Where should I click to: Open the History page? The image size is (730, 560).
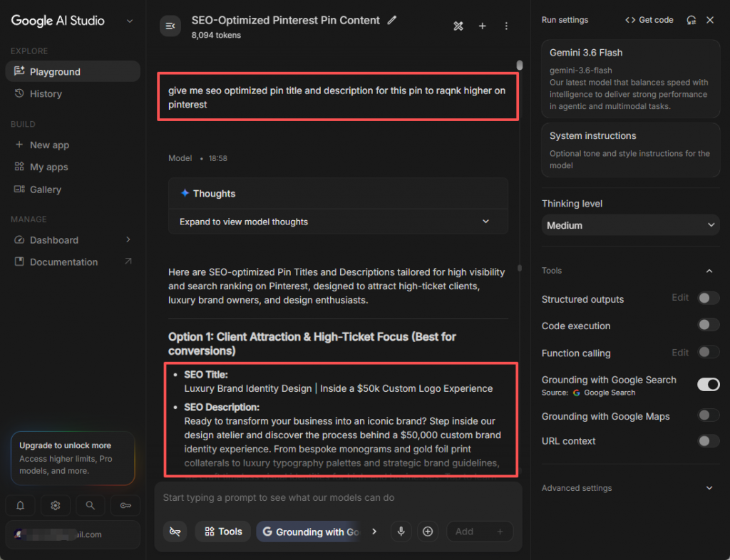[73, 93]
